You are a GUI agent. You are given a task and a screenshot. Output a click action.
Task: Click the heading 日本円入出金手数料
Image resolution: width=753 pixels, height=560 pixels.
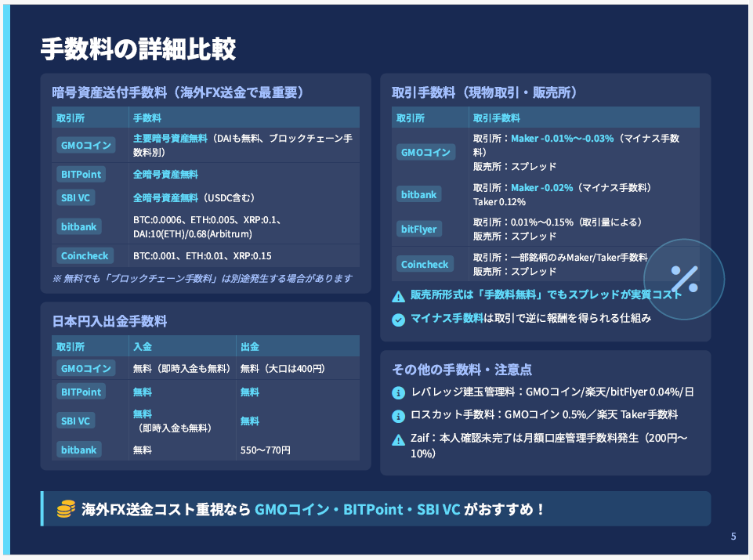pyautogui.click(x=110, y=321)
